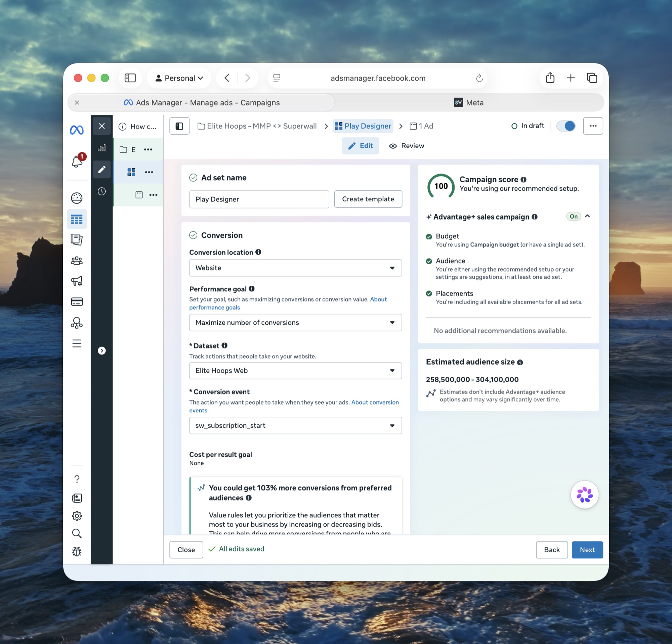Open the About conversion events link
This screenshot has height=644, width=672.
click(375, 402)
